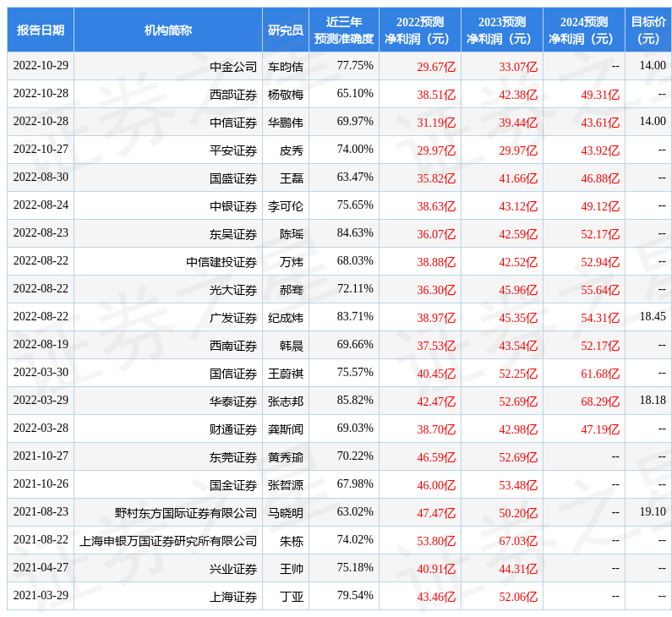Click 2023 profit forecast 33.07亿
This screenshot has height=617, width=672.
point(518,67)
